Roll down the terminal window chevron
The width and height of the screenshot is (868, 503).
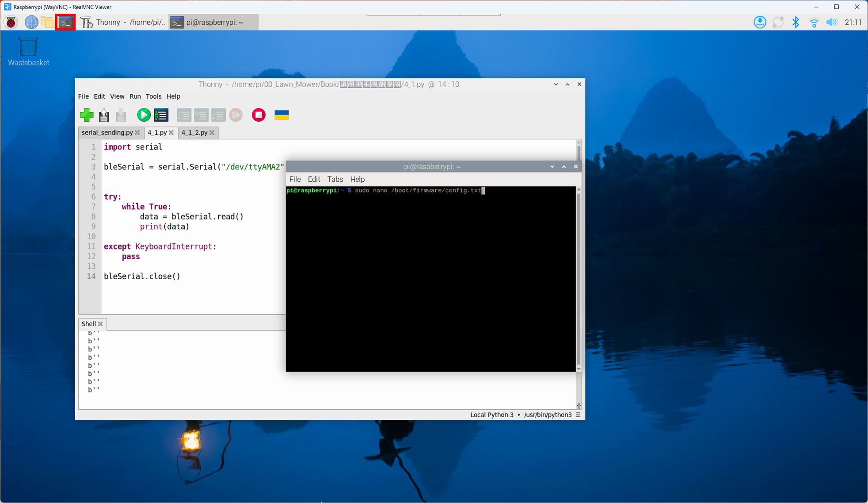point(552,167)
